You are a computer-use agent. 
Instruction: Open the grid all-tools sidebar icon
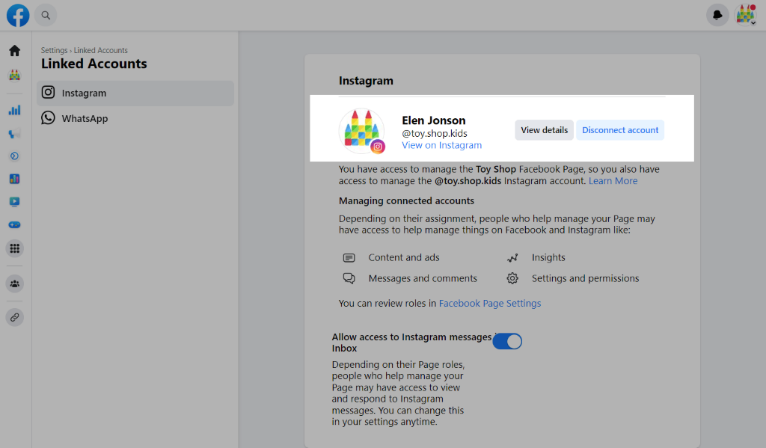[x=15, y=248]
